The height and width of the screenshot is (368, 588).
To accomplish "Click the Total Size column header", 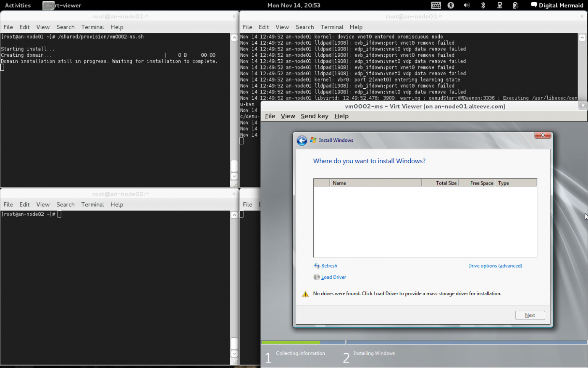I will 440,183.
